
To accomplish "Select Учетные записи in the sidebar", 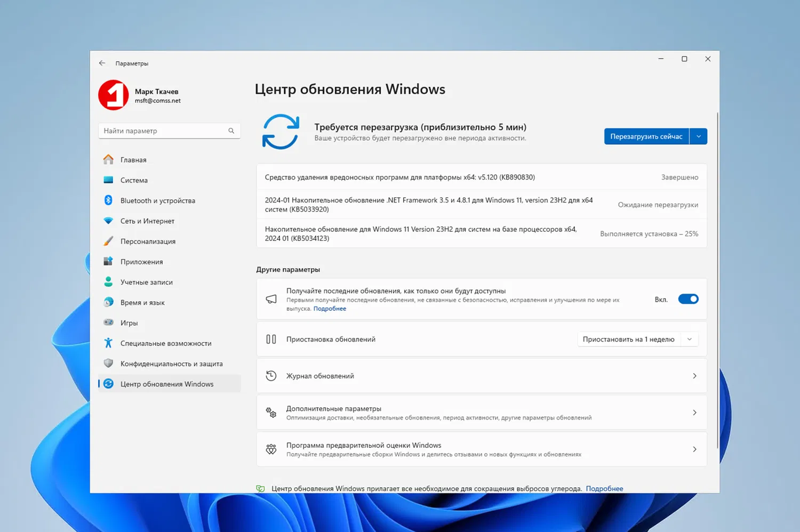I will 170,282.
